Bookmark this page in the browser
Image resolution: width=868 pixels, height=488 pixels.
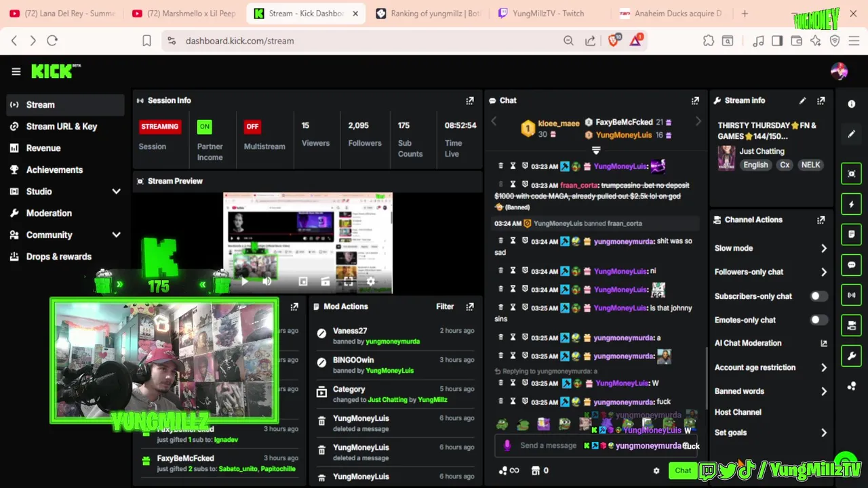click(x=146, y=41)
